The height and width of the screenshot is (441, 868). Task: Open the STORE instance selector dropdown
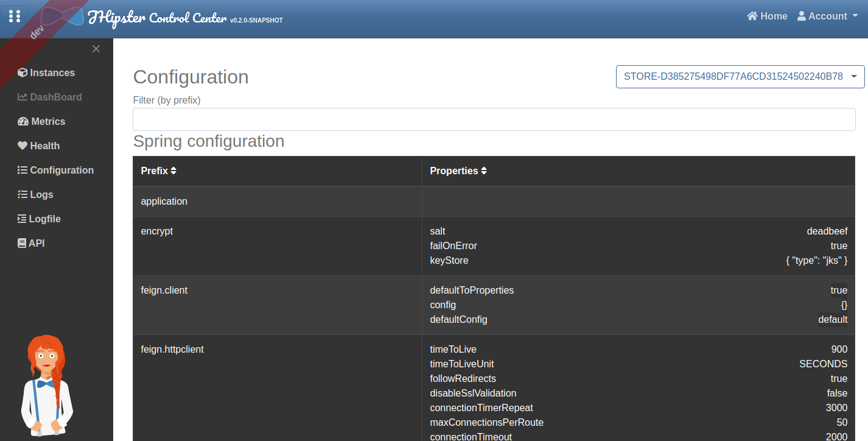coord(740,77)
